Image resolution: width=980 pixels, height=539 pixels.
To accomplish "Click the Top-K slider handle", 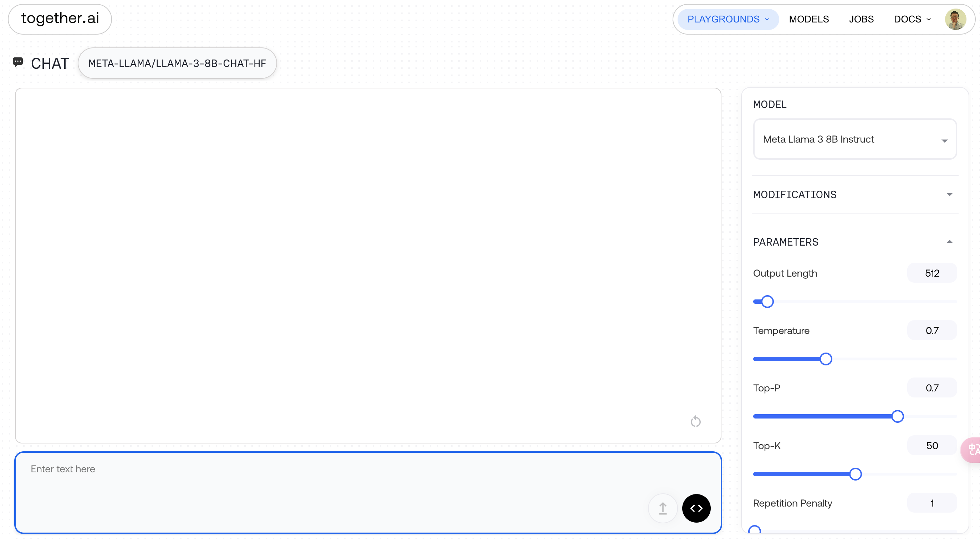I will coord(855,473).
